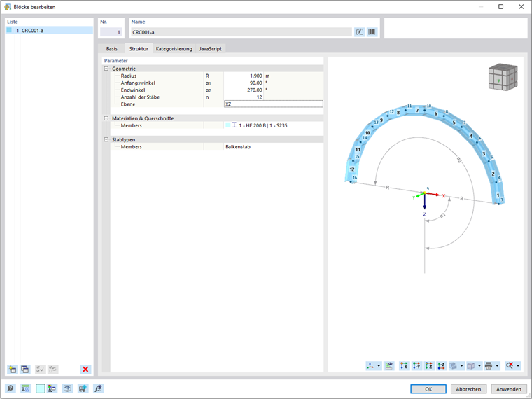Create a new block in the list
The image size is (532, 399).
point(13,369)
